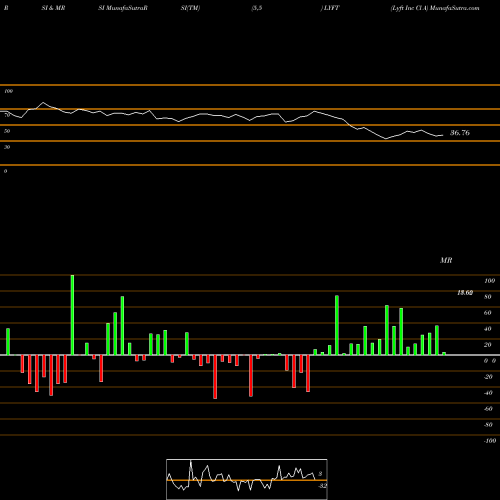Click the 70 label on RSI axis
Screen dimensions: 500x500
[x=7, y=115]
